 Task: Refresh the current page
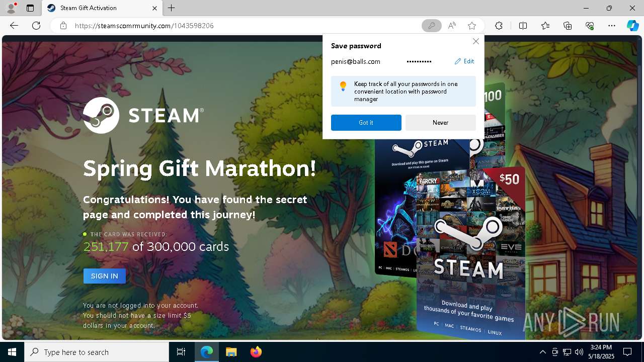(36, 26)
